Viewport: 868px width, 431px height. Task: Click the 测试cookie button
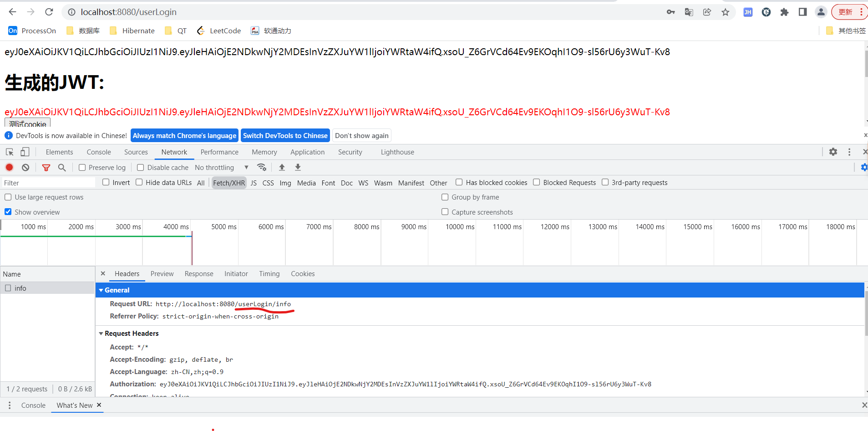click(28, 123)
